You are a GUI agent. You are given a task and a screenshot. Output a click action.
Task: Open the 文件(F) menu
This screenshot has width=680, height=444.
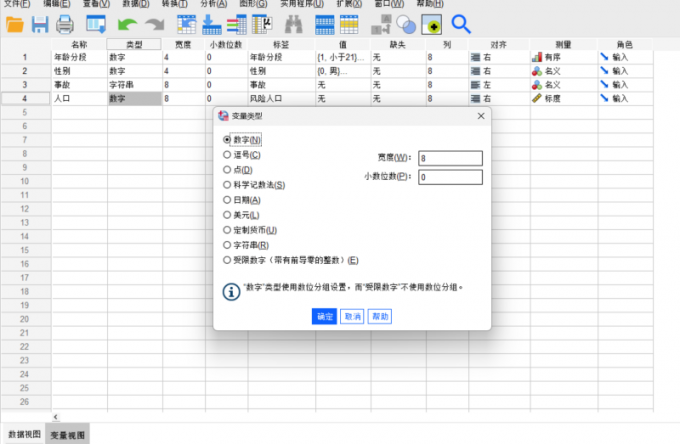coord(17,4)
